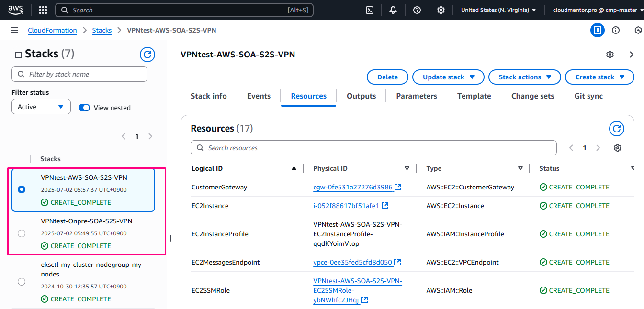Open Resources table preferences gear
Screen dimensions: 644x309
[x=618, y=148]
